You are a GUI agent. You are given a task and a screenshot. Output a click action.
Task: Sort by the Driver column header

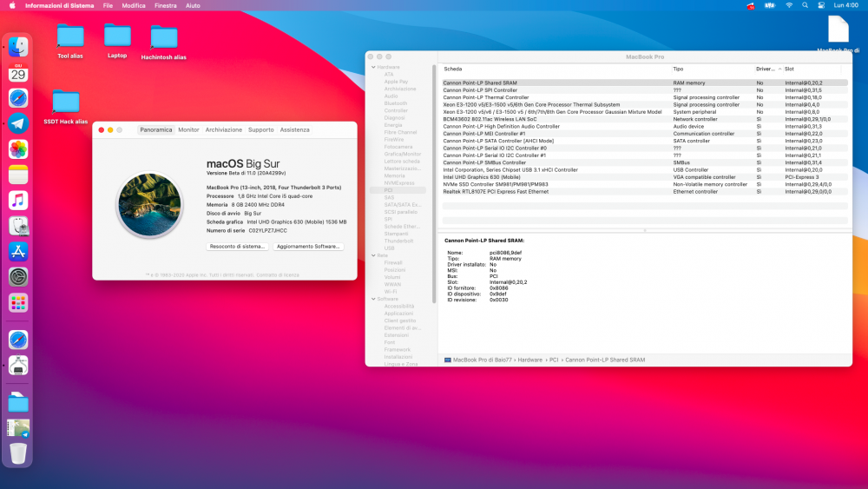click(x=768, y=69)
